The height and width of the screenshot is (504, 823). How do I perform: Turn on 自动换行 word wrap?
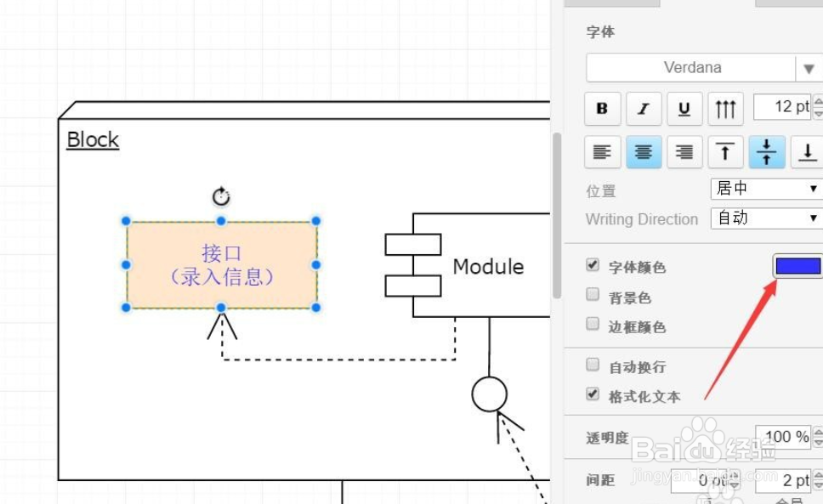592,364
